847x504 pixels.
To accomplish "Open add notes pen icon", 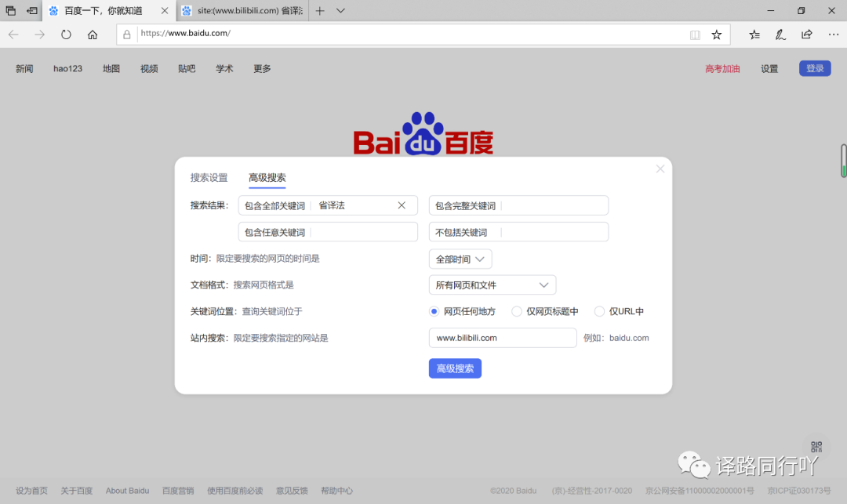I will (x=780, y=34).
